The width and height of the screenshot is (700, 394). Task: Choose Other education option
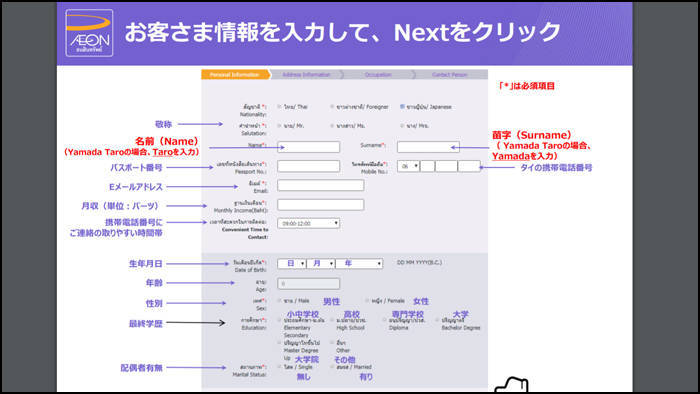click(x=332, y=343)
